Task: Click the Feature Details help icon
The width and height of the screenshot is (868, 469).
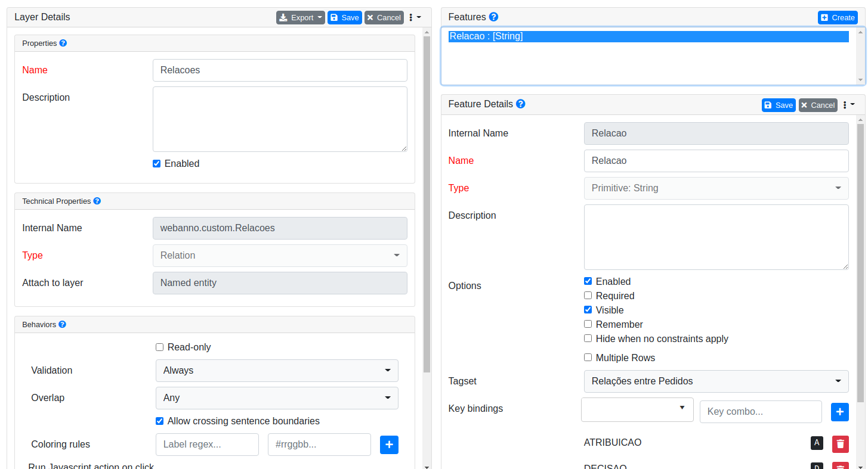Action: (521, 104)
